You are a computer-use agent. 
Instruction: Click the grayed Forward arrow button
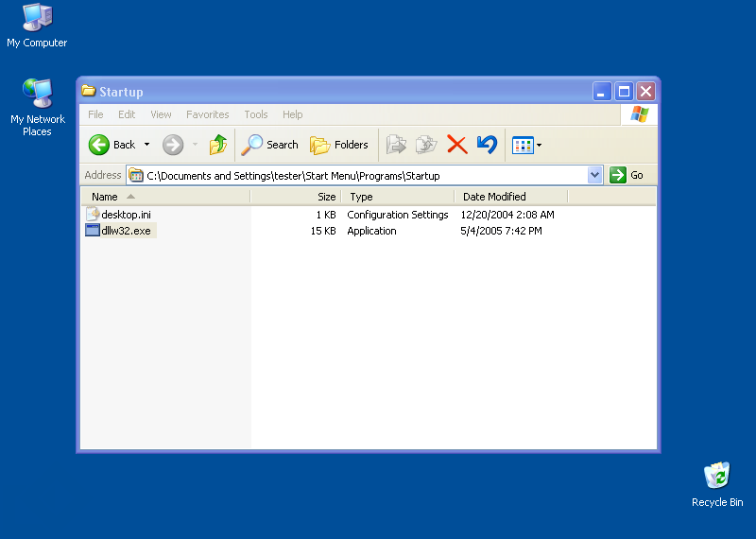tap(173, 145)
